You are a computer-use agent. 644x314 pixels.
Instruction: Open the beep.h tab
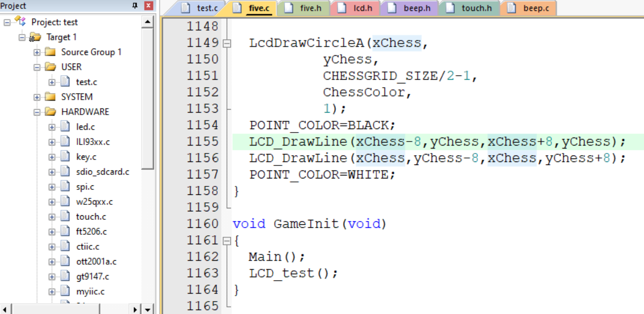click(x=409, y=8)
